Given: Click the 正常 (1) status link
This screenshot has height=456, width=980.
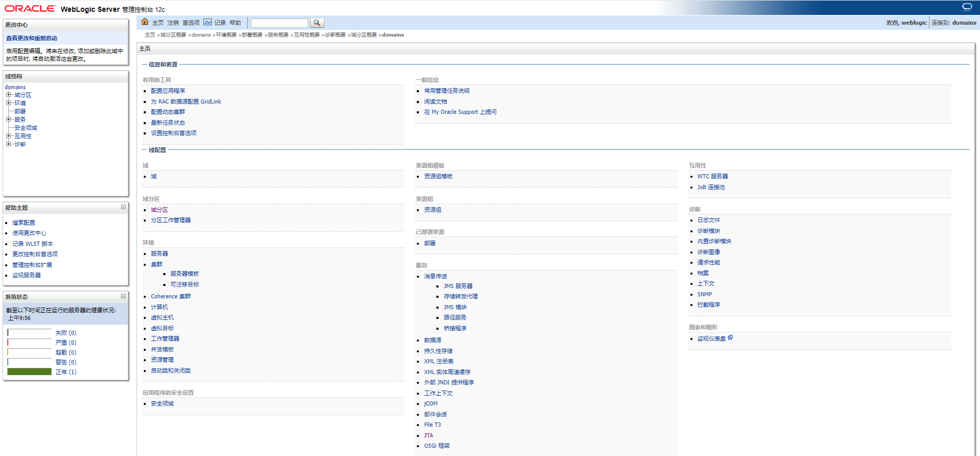Looking at the screenshot, I should coord(66,372).
